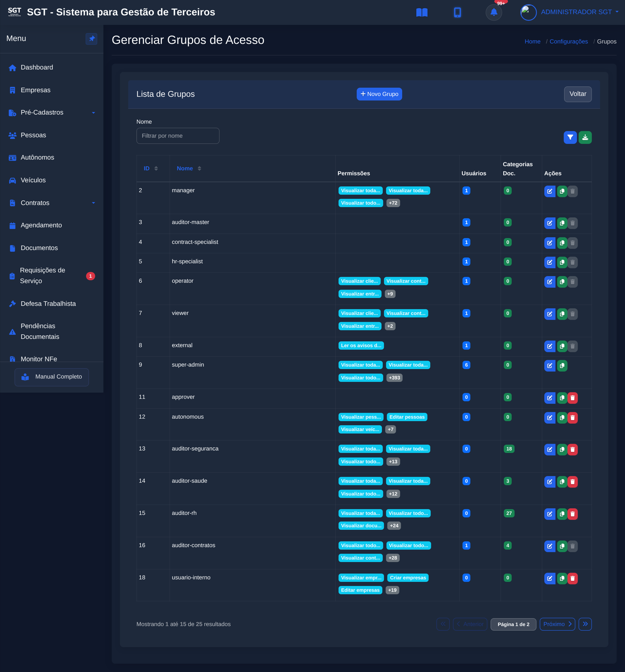The image size is (625, 672).
Task: Apply filter with the funnel icon button
Action: [x=570, y=137]
